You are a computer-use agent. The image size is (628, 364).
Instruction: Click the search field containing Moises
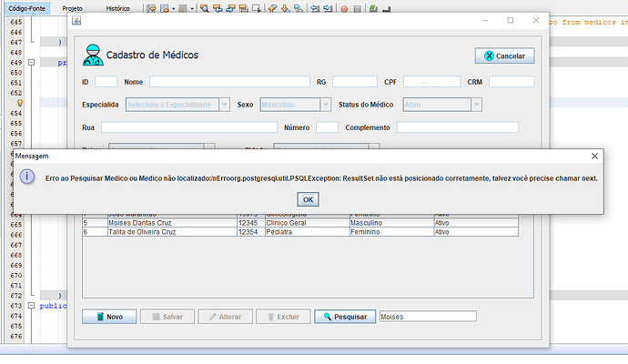[428, 317]
